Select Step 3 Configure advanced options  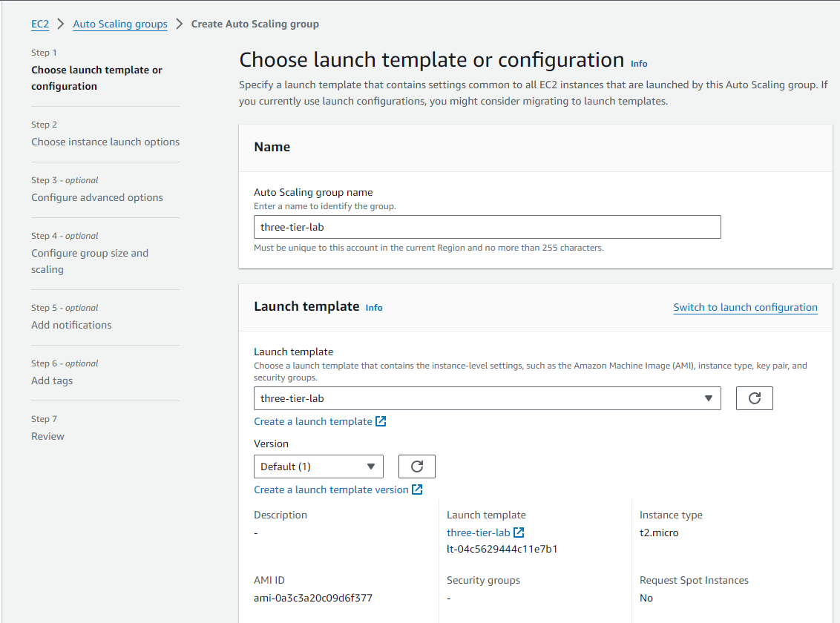point(97,197)
